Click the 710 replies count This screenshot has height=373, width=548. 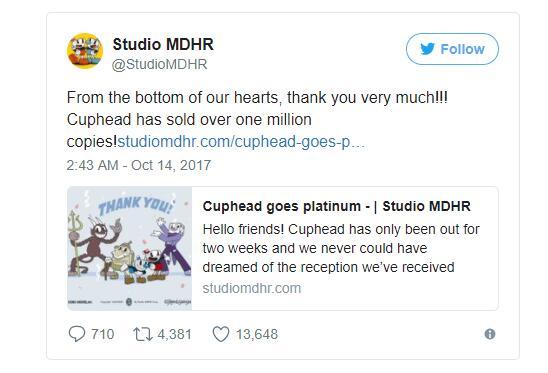point(103,334)
